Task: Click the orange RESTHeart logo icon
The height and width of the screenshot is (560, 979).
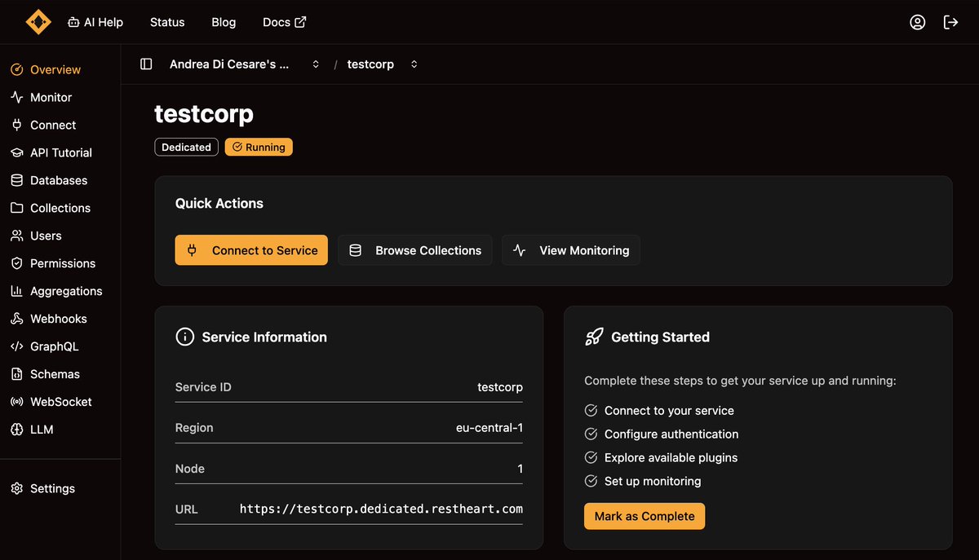Action: (x=38, y=22)
